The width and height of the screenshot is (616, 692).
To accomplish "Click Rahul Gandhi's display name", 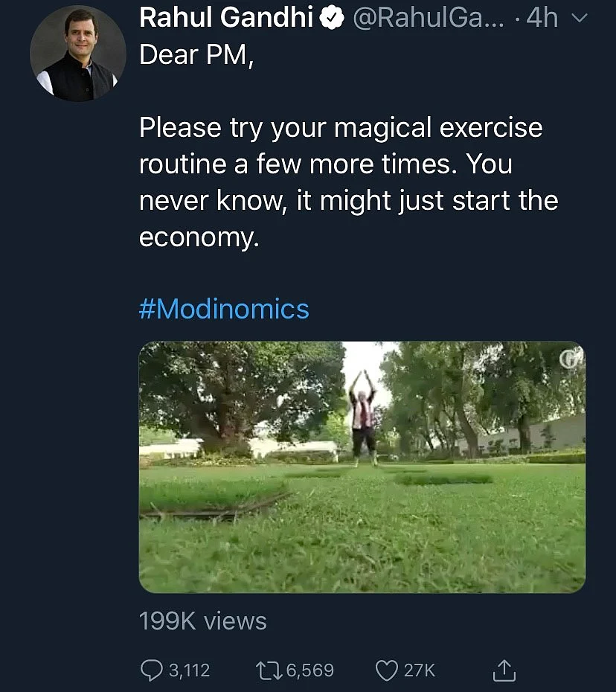I will pos(225,16).
